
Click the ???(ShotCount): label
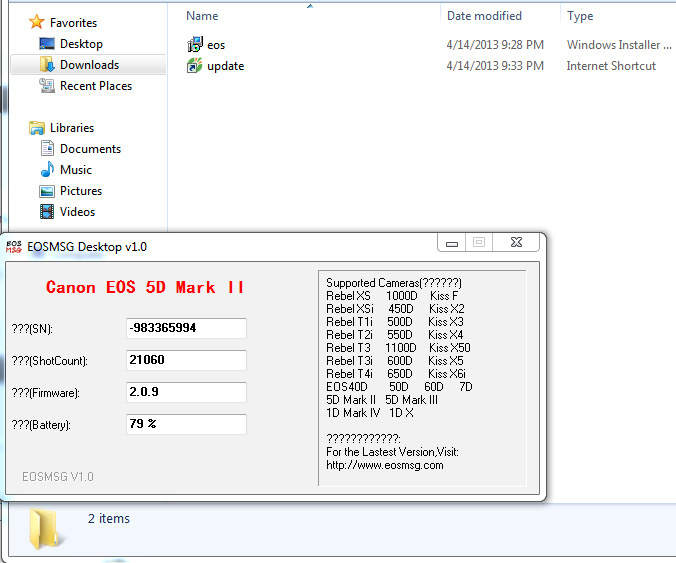click(x=50, y=361)
